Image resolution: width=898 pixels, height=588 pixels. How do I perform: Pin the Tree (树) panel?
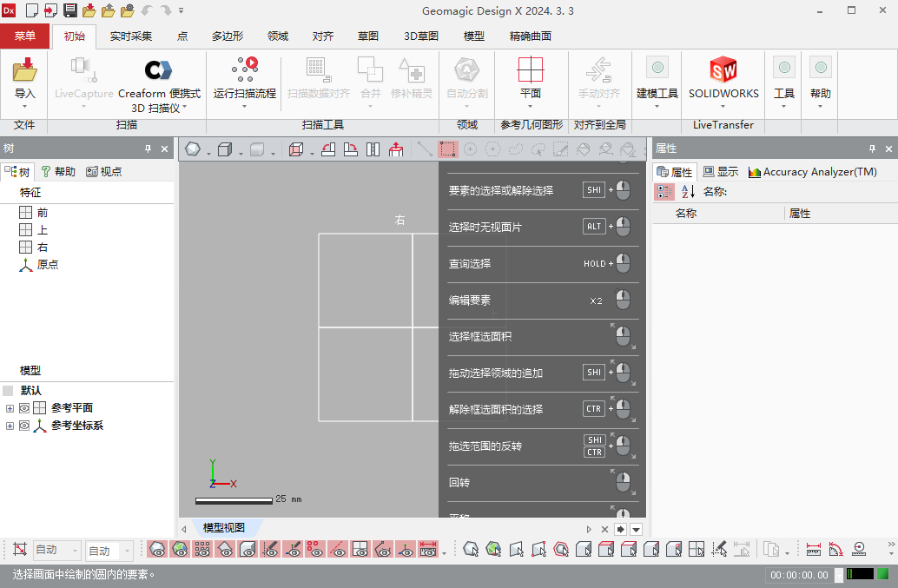click(x=148, y=149)
